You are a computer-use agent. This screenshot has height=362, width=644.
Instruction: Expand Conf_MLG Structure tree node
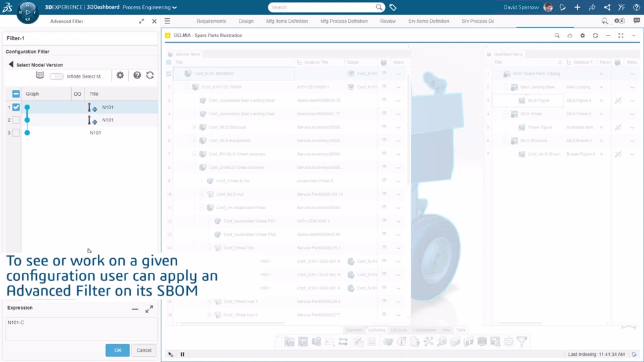pyautogui.click(x=195, y=127)
